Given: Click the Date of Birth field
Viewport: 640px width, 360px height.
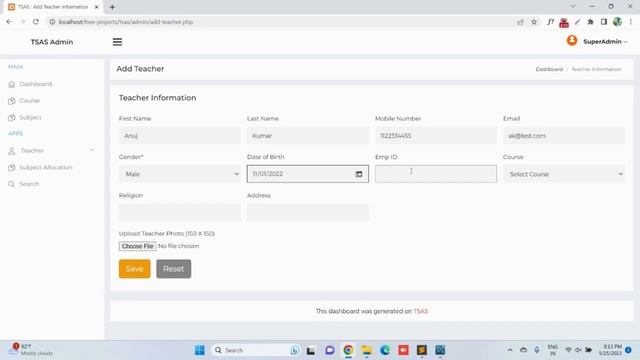Looking at the screenshot, I should coord(308,174).
